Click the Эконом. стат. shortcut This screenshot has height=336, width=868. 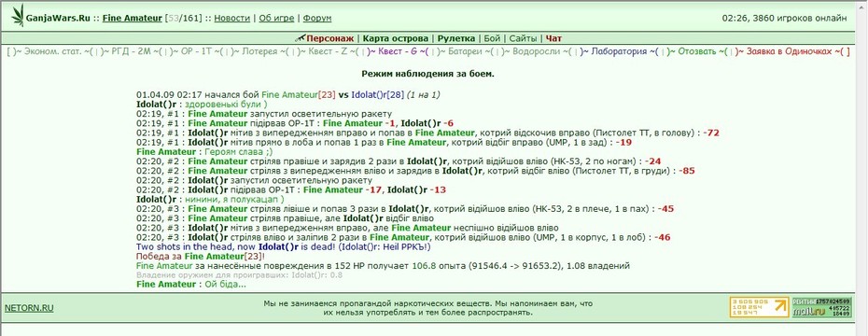tap(53, 51)
